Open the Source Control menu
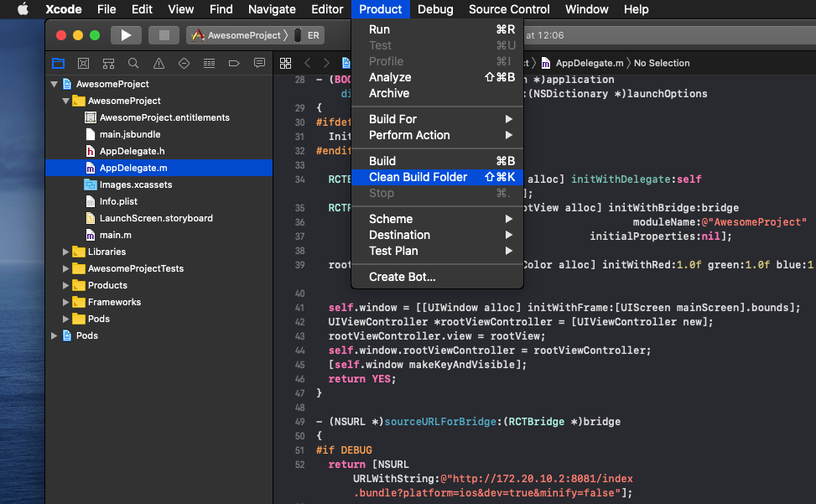This screenshot has height=504, width=816. (509, 9)
